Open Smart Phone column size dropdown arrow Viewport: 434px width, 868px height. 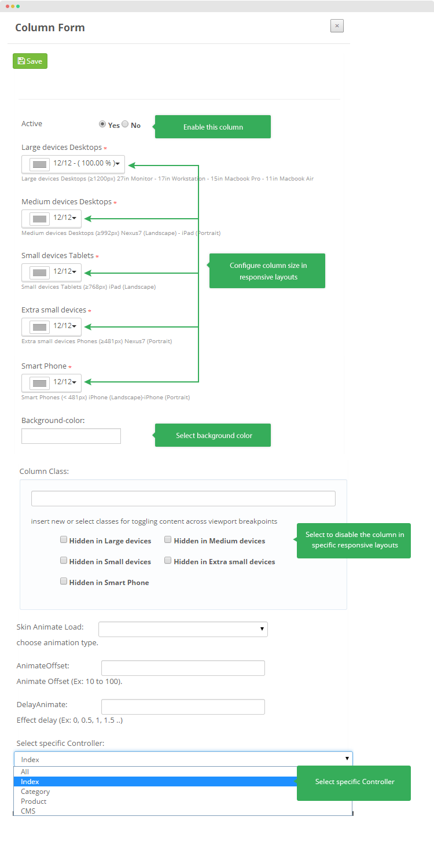(x=74, y=382)
